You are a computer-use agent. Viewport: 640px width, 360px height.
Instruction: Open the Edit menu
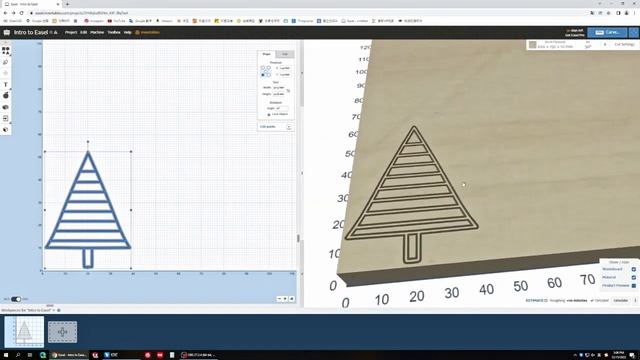(x=84, y=32)
